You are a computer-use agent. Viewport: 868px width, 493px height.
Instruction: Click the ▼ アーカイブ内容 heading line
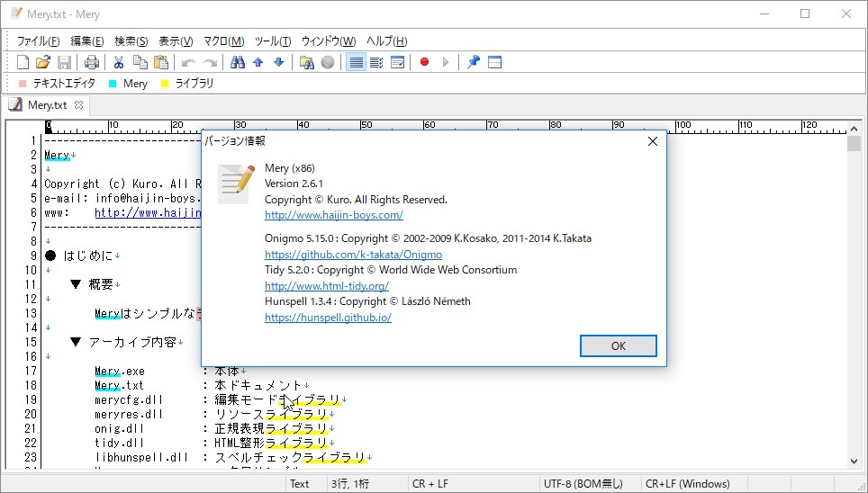click(123, 342)
